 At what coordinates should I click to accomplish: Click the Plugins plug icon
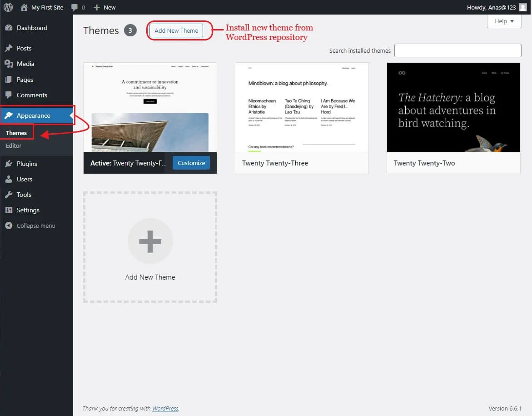(x=9, y=164)
